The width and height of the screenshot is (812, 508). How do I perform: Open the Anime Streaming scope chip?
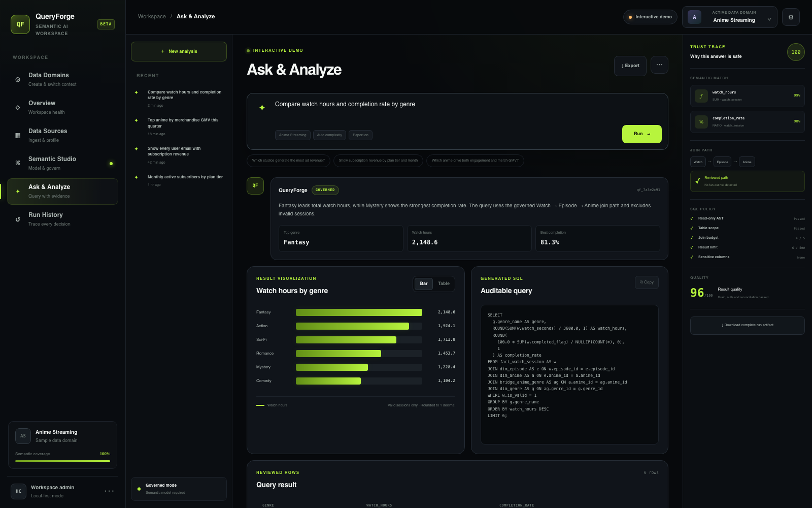tap(293, 135)
